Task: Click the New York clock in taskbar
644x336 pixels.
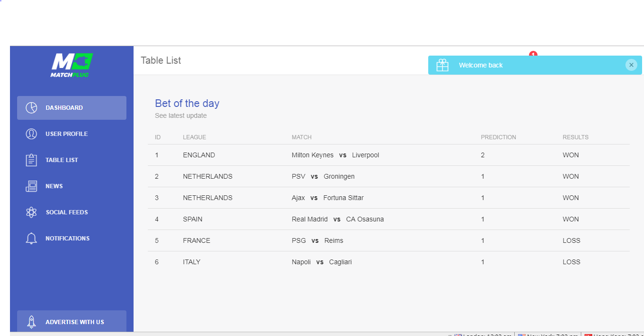Action: 548,335
